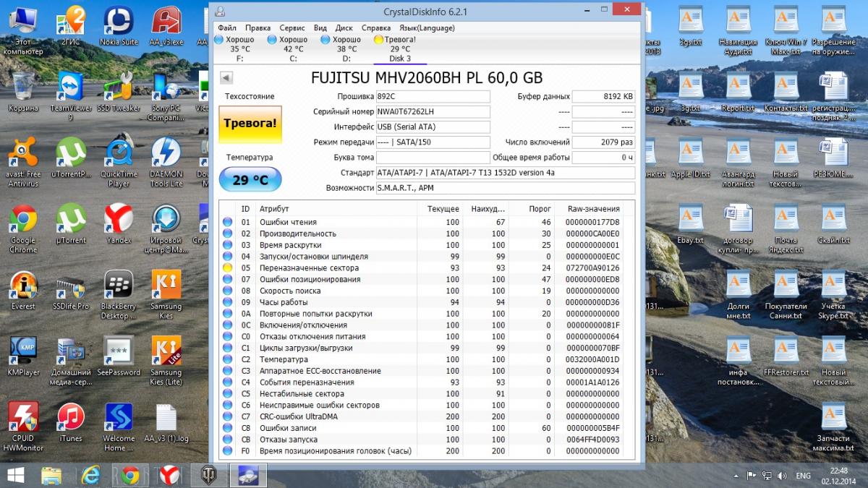Click the yellow status icon for attribute 05
This screenshot has height=488, width=868.
(x=227, y=268)
